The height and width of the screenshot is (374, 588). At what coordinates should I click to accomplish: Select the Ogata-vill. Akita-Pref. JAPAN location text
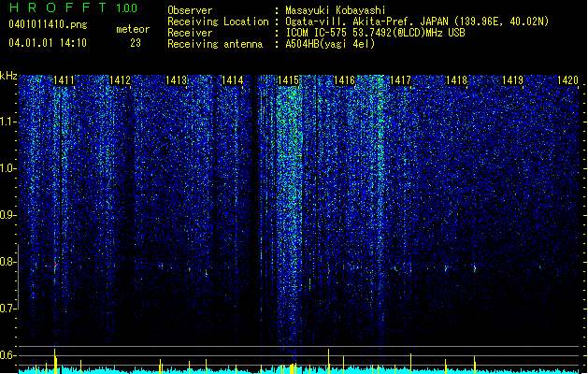(417, 22)
